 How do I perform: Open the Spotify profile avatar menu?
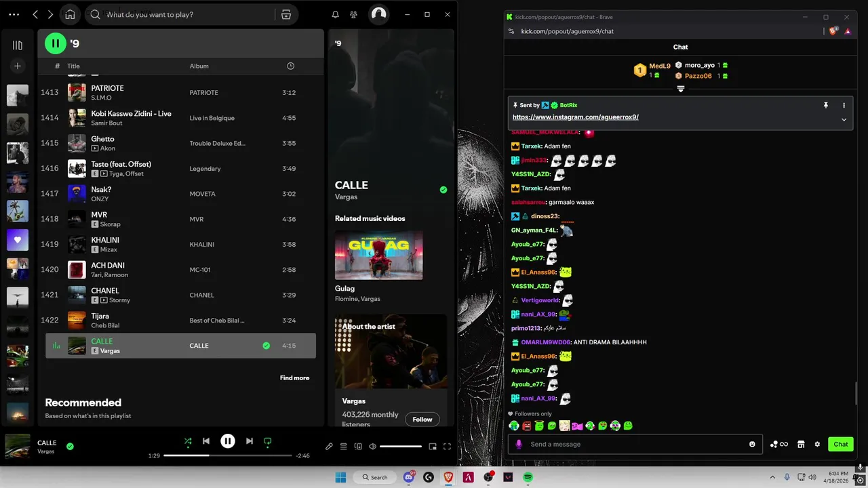point(378,14)
